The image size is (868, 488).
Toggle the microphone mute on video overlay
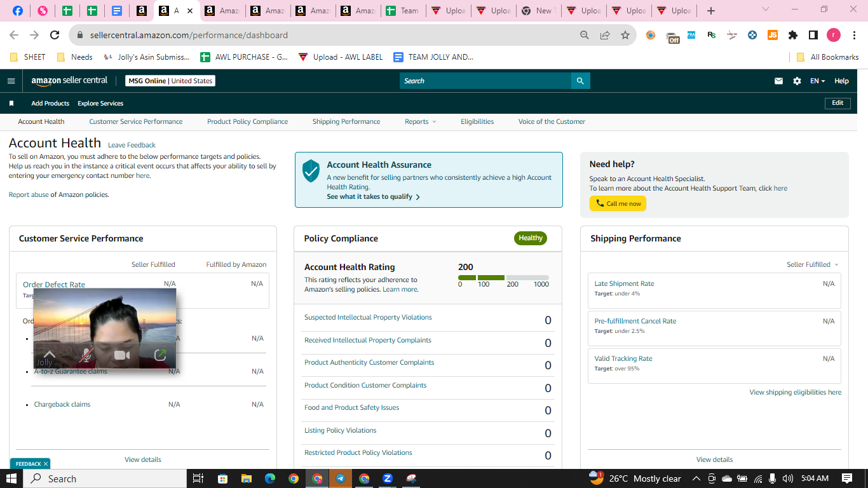point(86,355)
